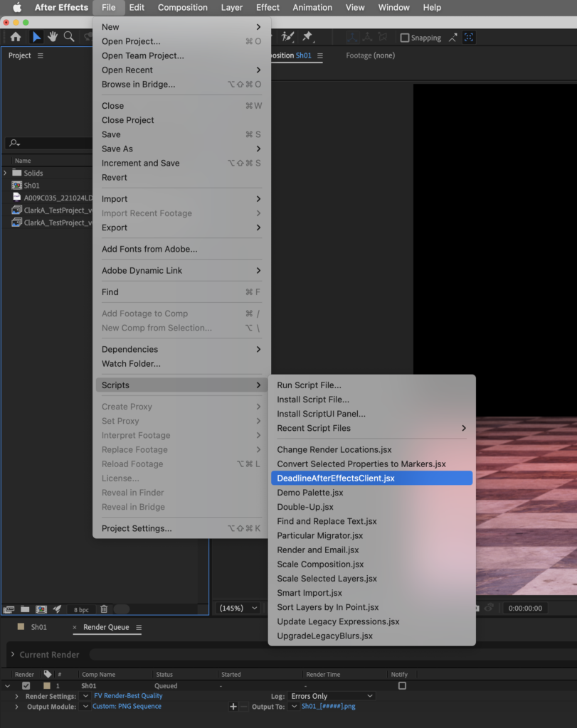Expand the Render Settings details
Image resolution: width=577 pixels, height=728 pixels.
(17, 697)
